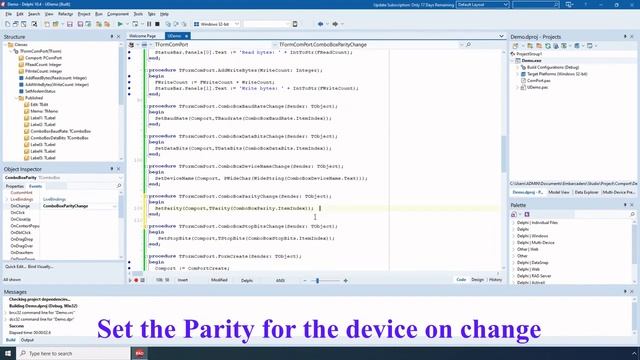
Task: Open the Model View tab
Action: click(x=559, y=192)
